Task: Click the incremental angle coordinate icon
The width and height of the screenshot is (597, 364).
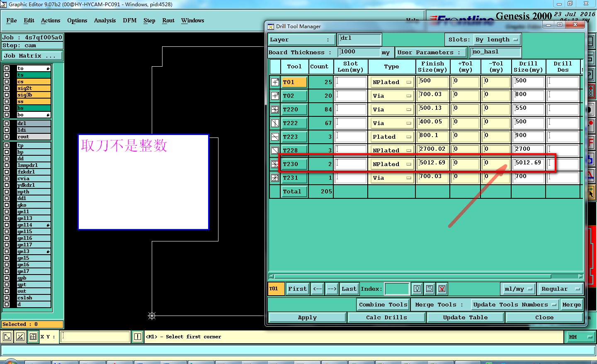Action: click(x=20, y=337)
